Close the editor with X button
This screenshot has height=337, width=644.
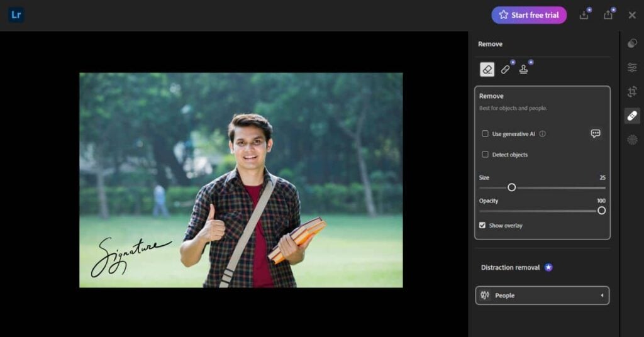(x=632, y=15)
